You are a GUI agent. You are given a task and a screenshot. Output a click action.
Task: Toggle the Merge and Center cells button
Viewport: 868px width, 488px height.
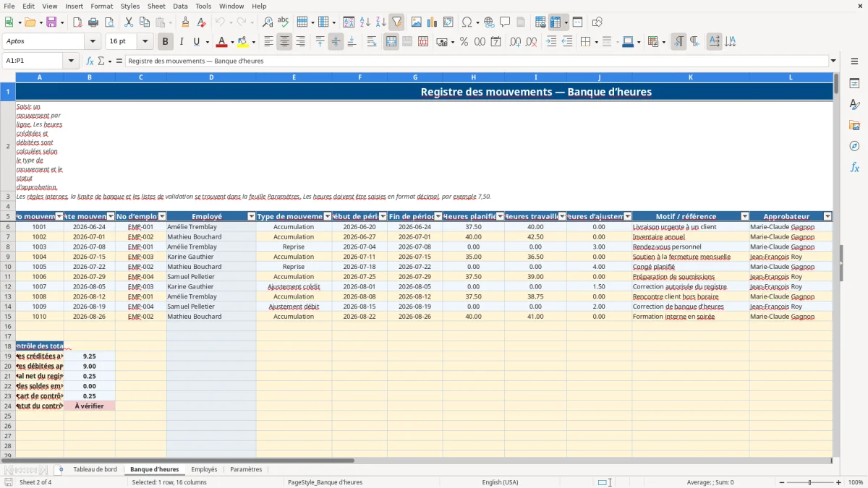click(x=391, y=42)
